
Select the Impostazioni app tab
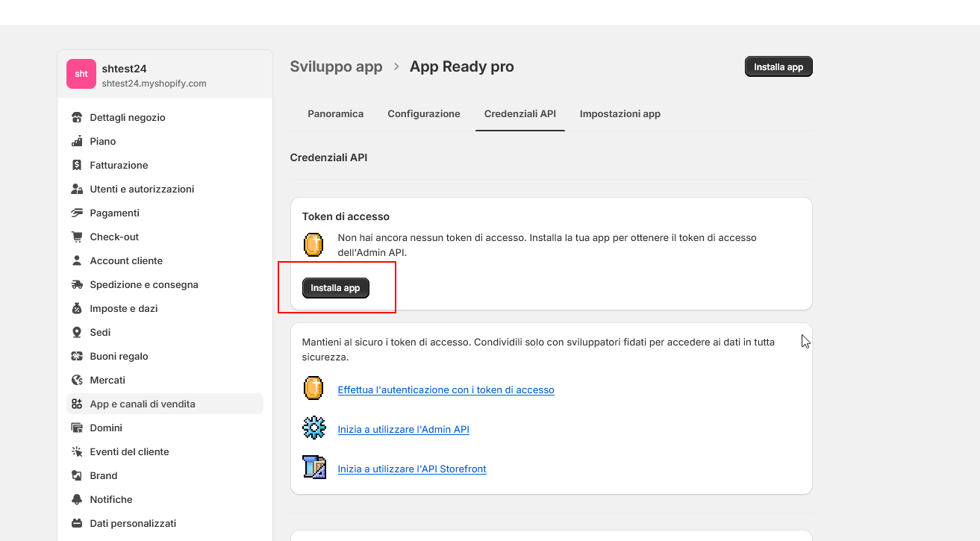(619, 113)
